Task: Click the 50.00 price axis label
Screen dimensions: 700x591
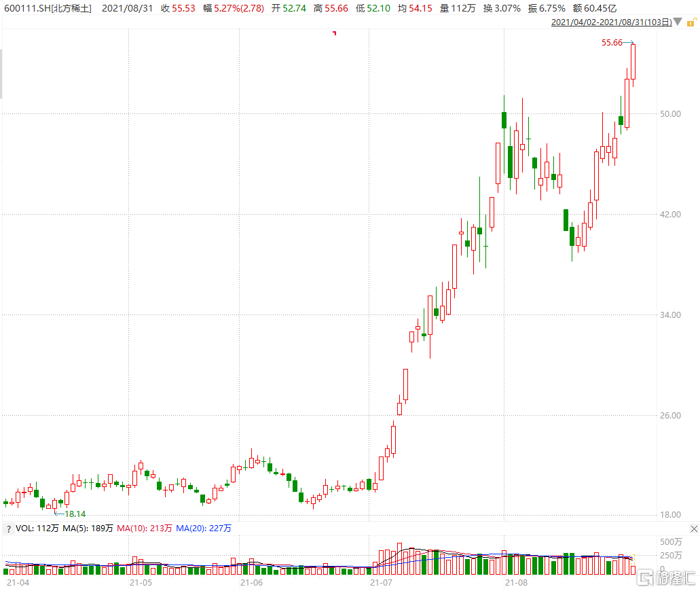Action: click(671, 114)
